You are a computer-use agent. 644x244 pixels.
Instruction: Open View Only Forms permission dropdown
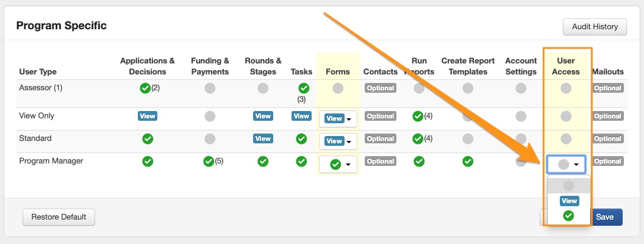point(338,119)
